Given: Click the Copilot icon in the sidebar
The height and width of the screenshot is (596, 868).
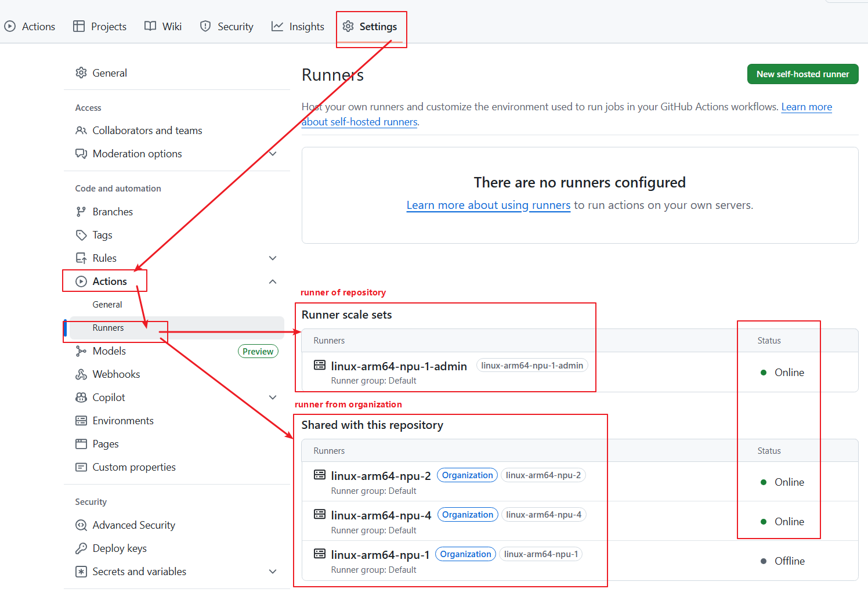Looking at the screenshot, I should click(81, 398).
